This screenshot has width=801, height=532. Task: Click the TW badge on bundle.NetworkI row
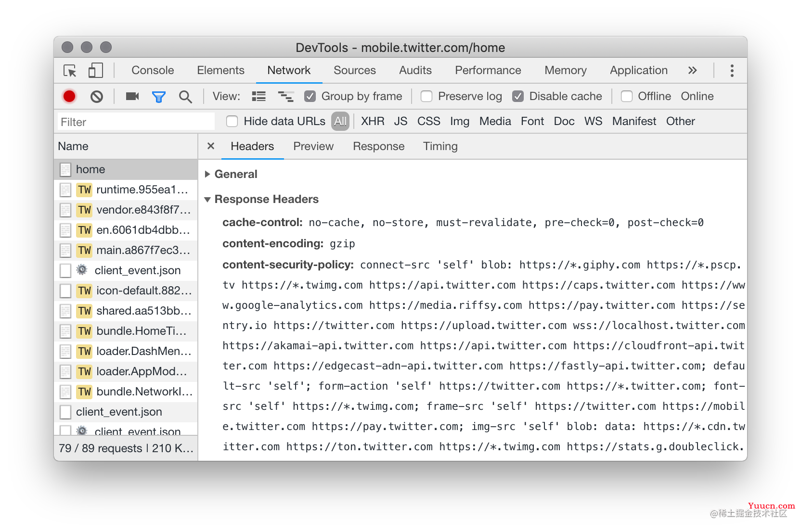click(84, 392)
